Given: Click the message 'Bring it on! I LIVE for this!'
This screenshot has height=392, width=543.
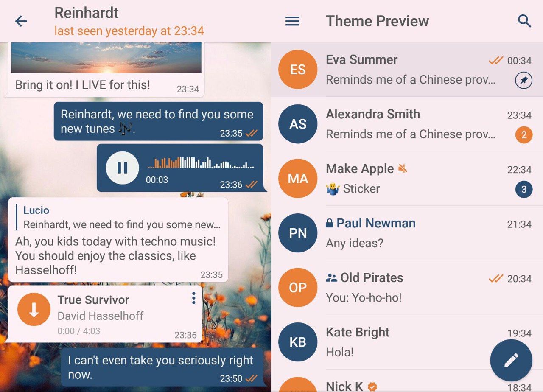Looking at the screenshot, I should [x=83, y=85].
